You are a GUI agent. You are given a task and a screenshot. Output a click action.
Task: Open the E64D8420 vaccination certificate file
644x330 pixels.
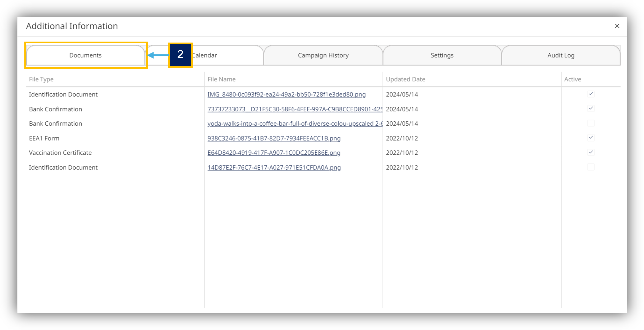[x=274, y=153]
